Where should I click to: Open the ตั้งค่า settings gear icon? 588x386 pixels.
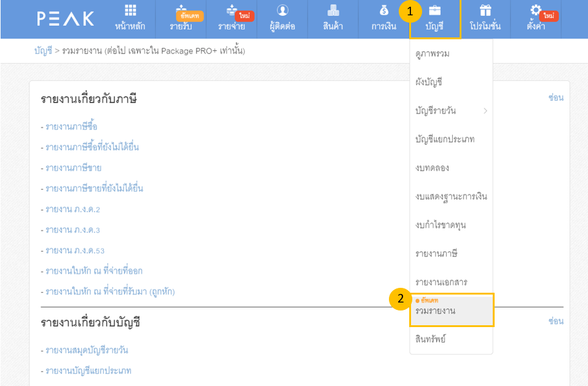[536, 12]
